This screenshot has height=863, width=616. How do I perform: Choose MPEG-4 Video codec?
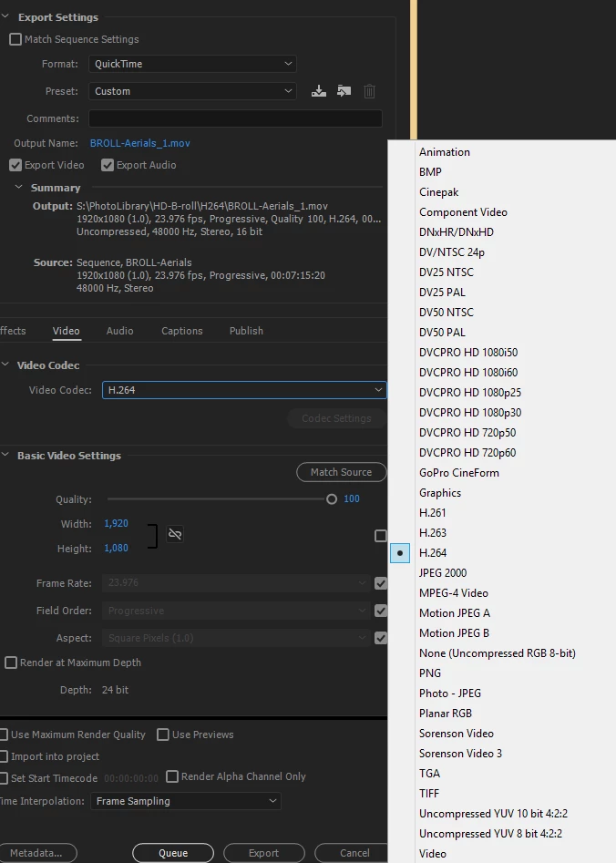pos(454,592)
